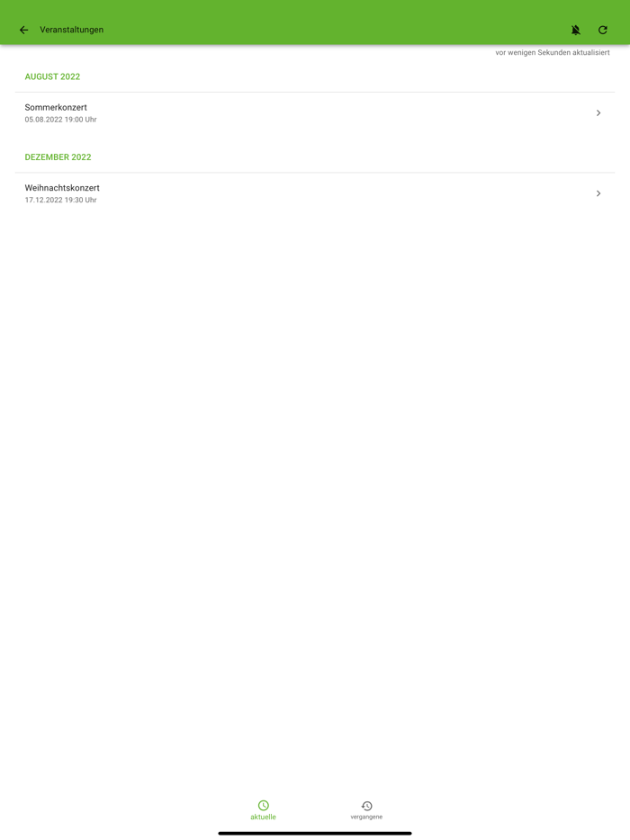630x840 pixels.
Task: Select the vergangene history icon
Action: (366, 805)
